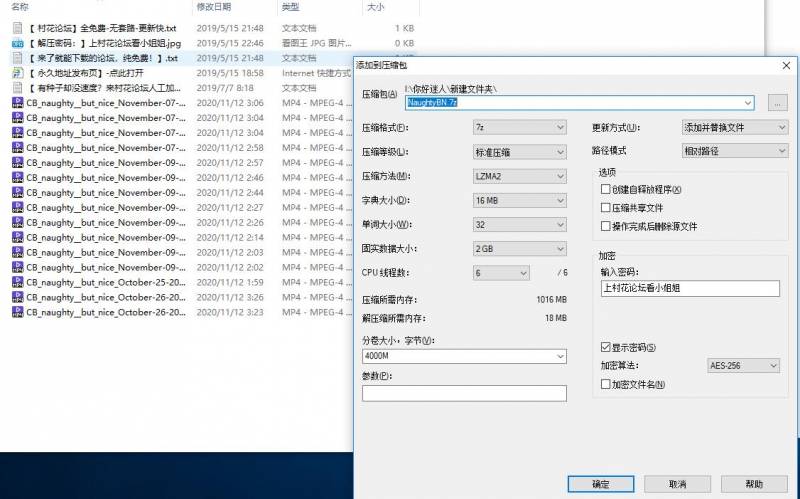Sort files by 修改日期 column header
Viewport: 800px width, 499px height.
214,6
